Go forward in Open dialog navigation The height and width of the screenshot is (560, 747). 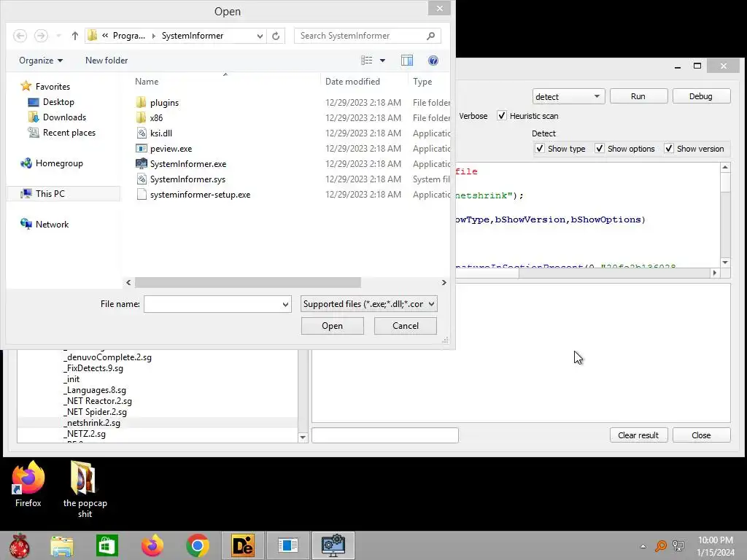[x=41, y=36]
